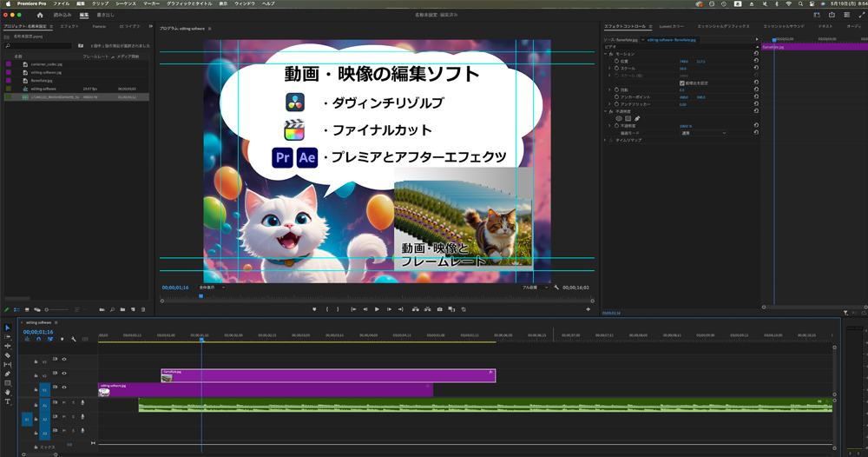The width and height of the screenshot is (868, 457).
Task: Open playback resolution dropdown
Action: tap(535, 288)
